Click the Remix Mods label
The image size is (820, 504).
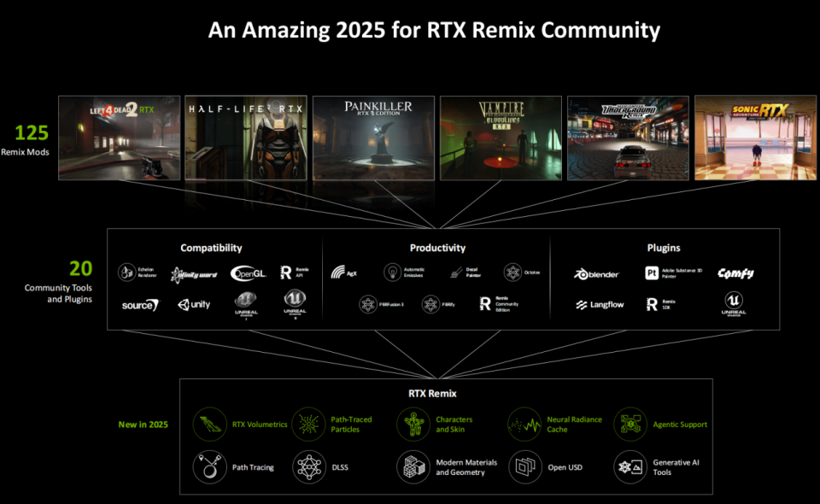click(x=25, y=152)
